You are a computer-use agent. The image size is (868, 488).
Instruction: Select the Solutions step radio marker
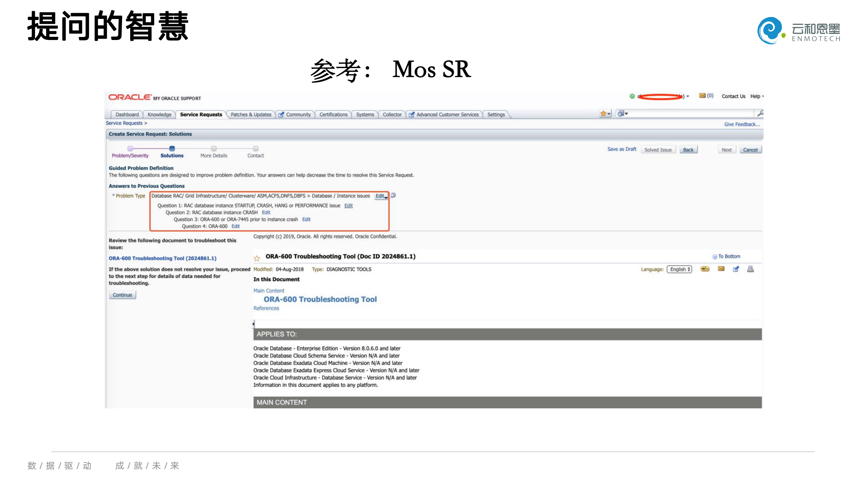click(172, 148)
